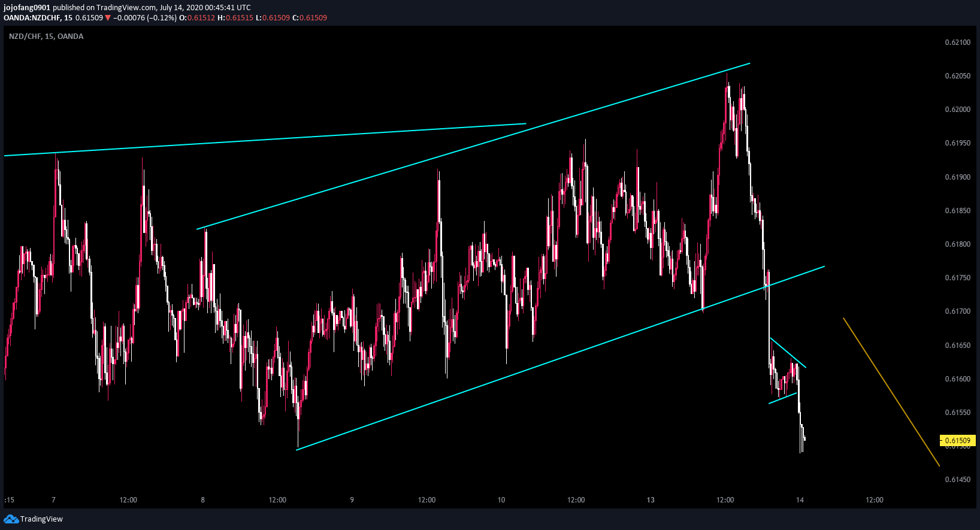The width and height of the screenshot is (980, 530).
Task: Click the 0.61600 price axis label
Action: tap(957, 379)
